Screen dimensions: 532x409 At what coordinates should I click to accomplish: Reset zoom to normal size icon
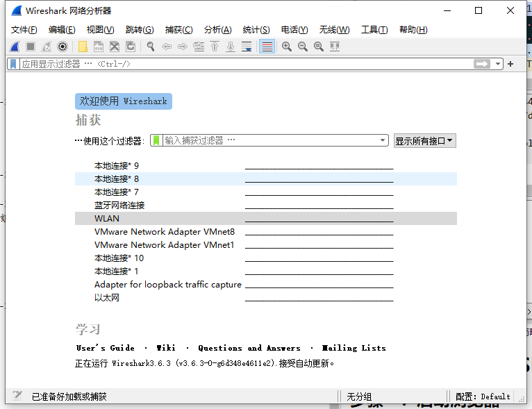pyautogui.click(x=319, y=47)
